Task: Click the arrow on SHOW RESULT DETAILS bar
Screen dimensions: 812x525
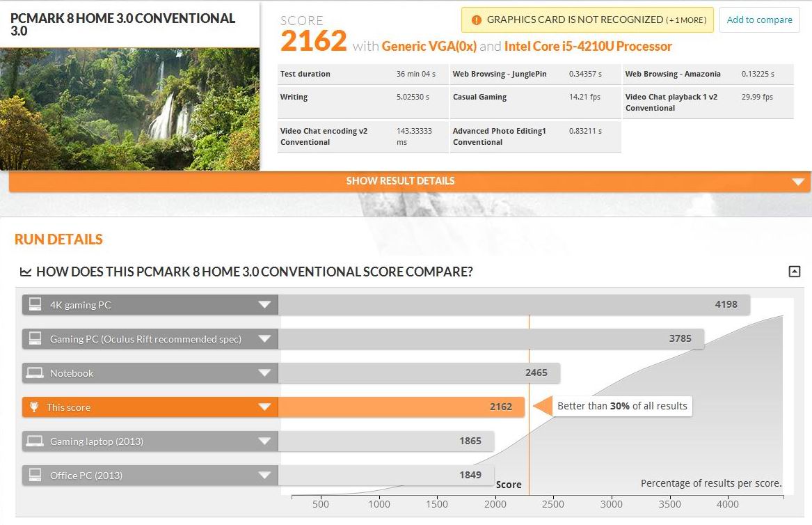Action: [798, 182]
